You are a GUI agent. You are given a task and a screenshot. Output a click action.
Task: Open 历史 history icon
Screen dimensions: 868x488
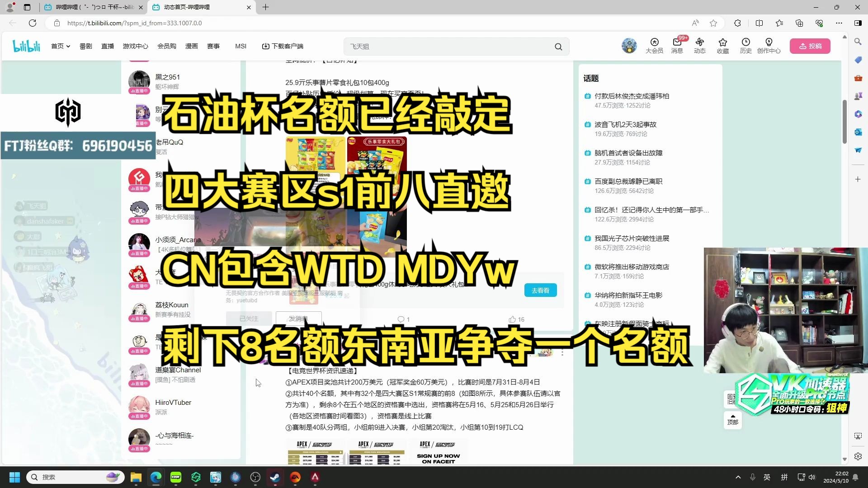[x=746, y=46]
